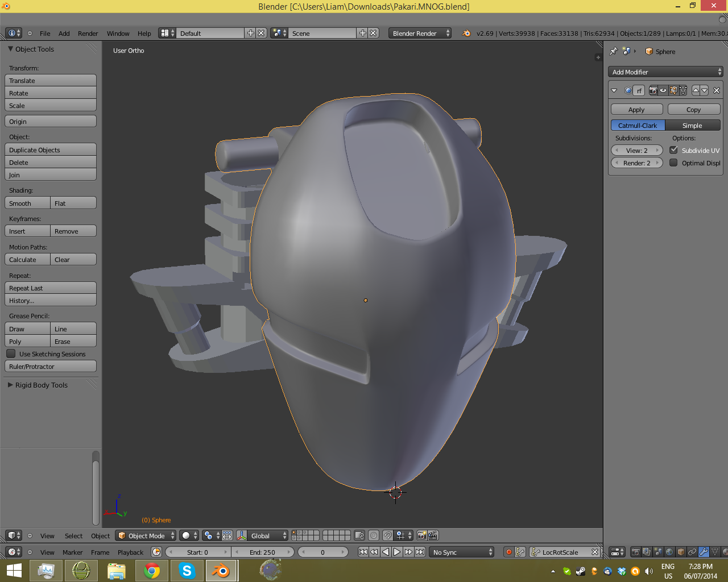Uncheck the Subdivide UV checkbox
This screenshot has height=582, width=728.
coord(675,150)
